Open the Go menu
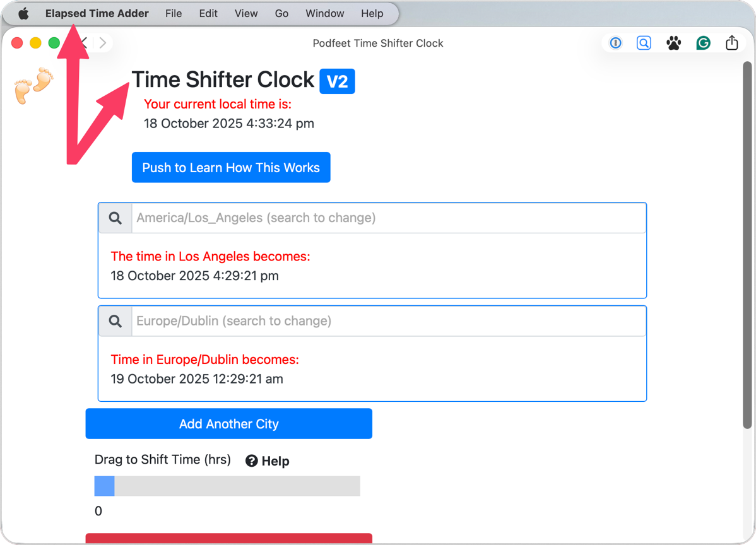 click(281, 13)
